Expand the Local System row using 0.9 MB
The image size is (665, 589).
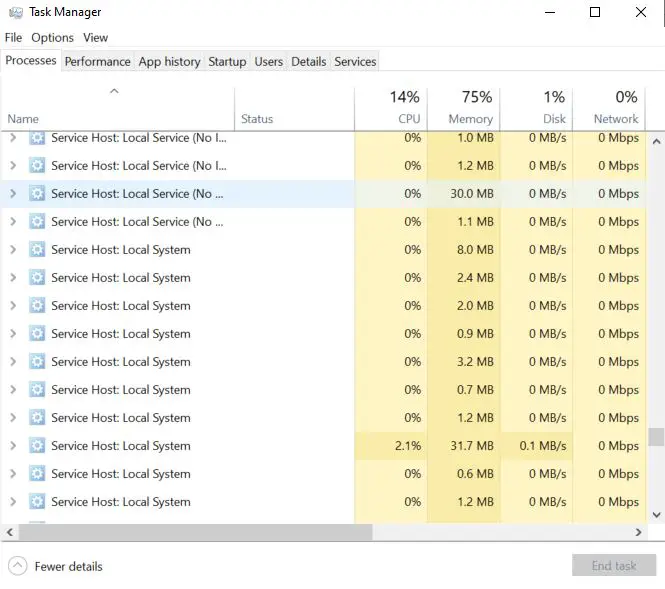[x=13, y=334]
